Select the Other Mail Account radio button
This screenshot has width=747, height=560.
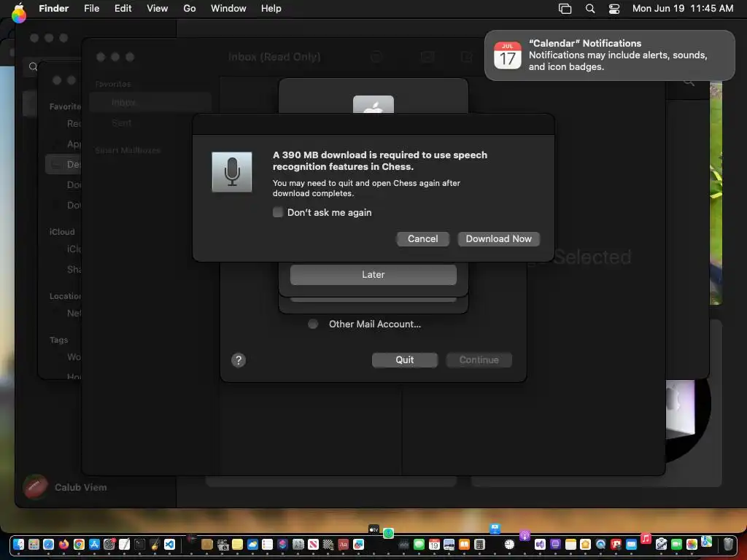pyautogui.click(x=312, y=324)
